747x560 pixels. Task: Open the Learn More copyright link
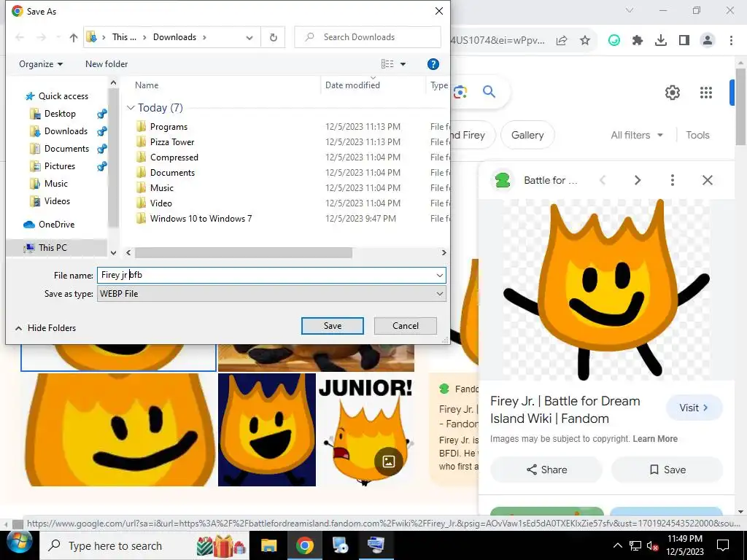click(x=655, y=439)
